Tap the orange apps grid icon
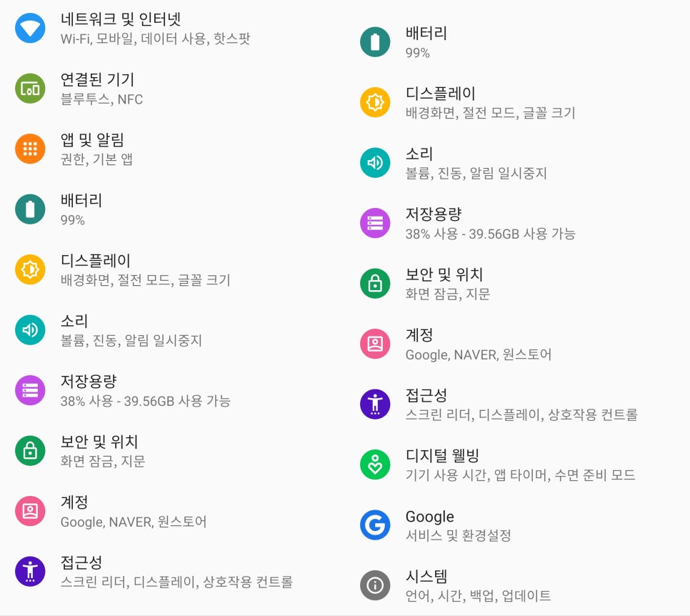Screen dimensions: 690x616 click(30, 149)
